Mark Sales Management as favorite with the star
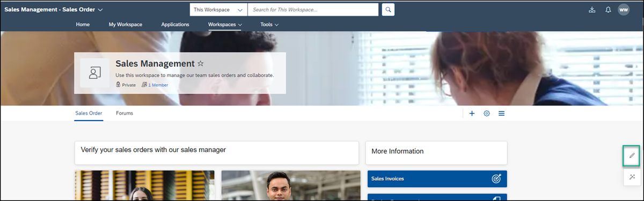 [x=201, y=64]
